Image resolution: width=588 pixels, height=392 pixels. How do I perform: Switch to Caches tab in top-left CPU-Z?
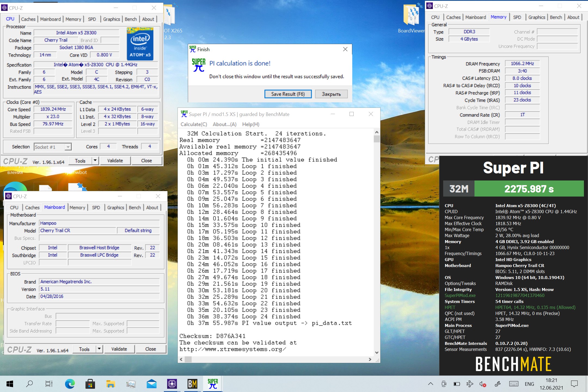click(28, 19)
